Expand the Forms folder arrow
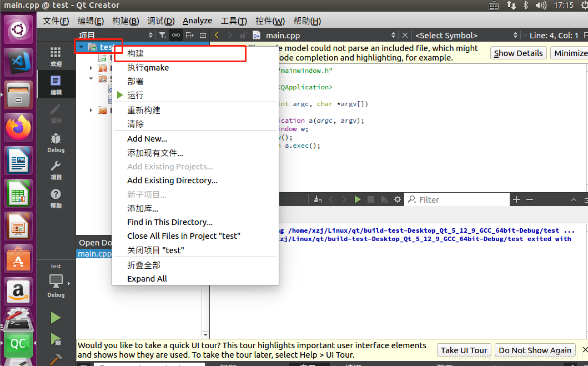 pos(91,111)
